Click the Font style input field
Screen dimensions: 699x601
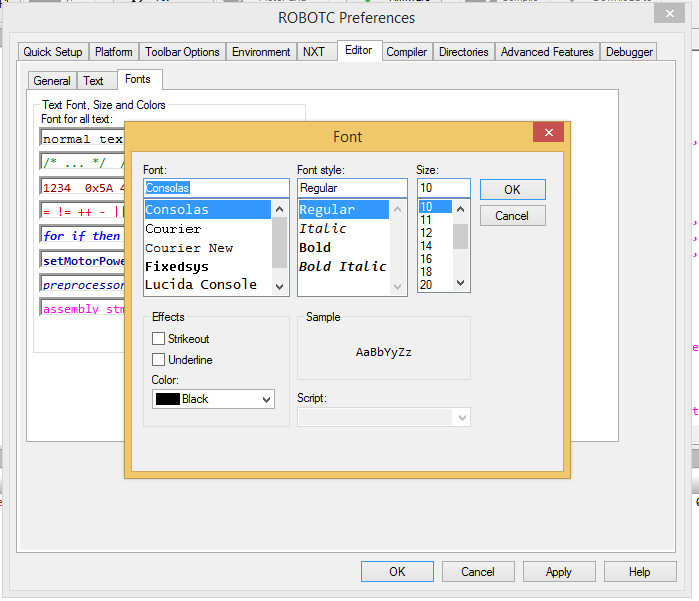[352, 188]
